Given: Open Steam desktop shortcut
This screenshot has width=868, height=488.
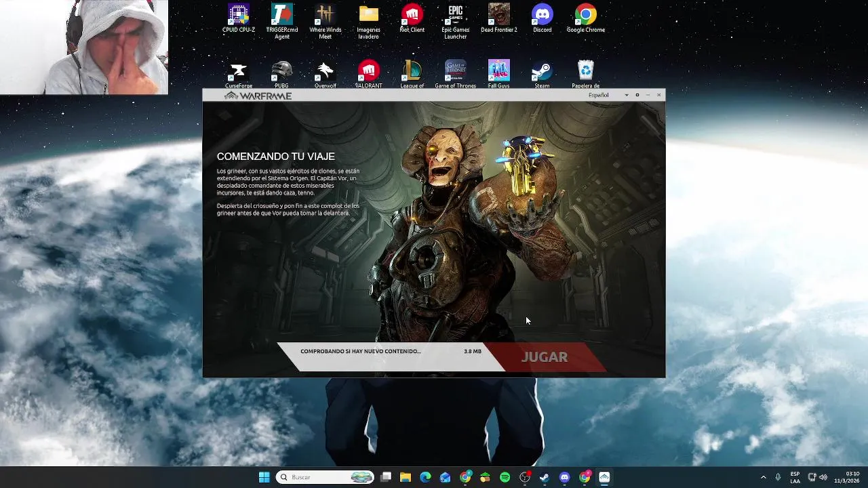Looking at the screenshot, I should (x=542, y=75).
